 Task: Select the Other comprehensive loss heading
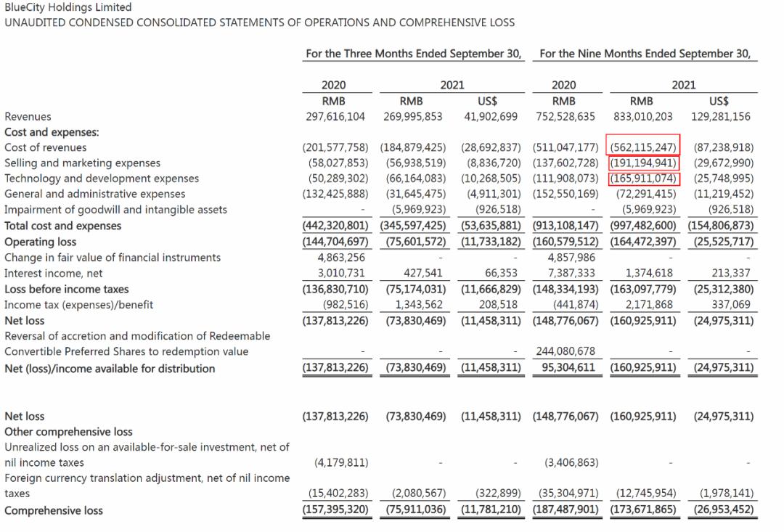click(68, 432)
